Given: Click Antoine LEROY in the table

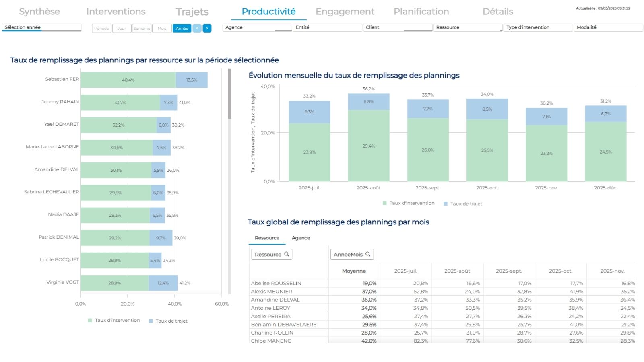Looking at the screenshot, I should (x=270, y=308).
